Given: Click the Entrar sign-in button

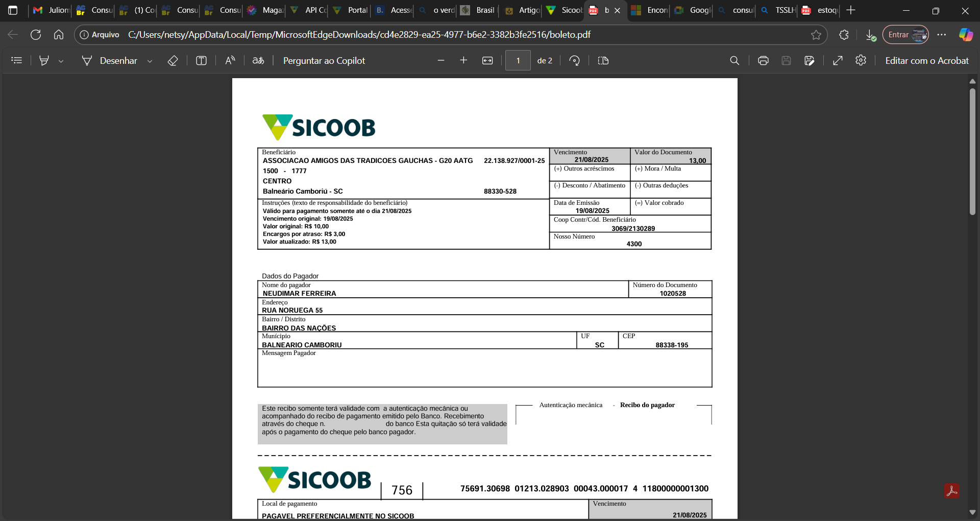Looking at the screenshot, I should point(906,35).
